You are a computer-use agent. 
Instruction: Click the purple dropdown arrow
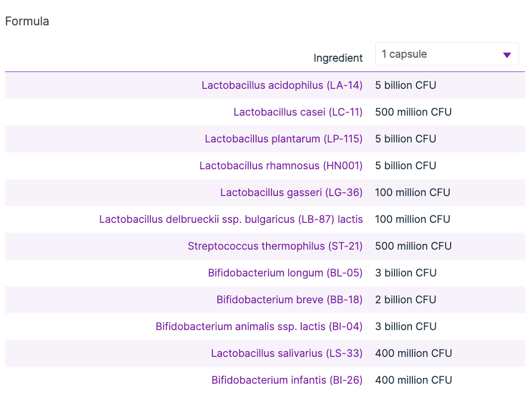pyautogui.click(x=507, y=55)
